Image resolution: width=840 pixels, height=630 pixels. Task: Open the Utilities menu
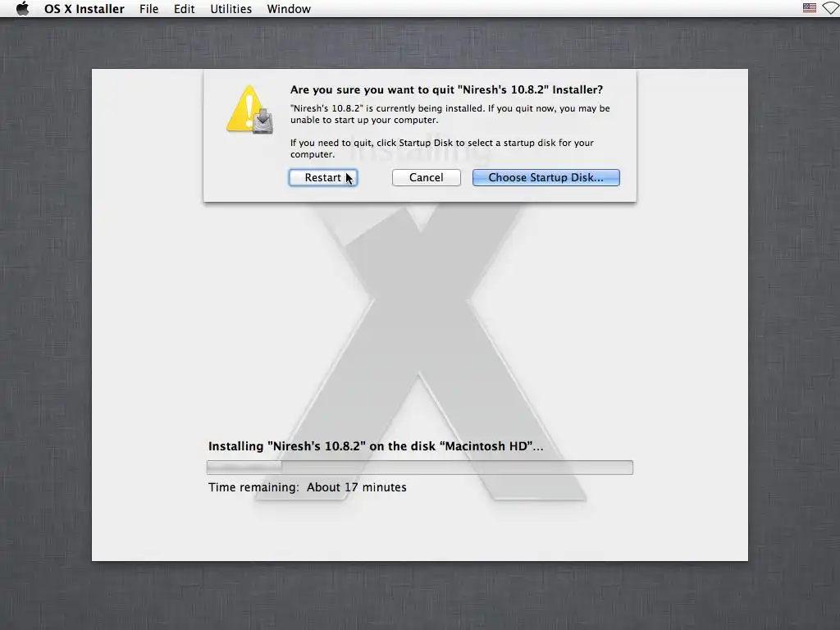(x=231, y=8)
